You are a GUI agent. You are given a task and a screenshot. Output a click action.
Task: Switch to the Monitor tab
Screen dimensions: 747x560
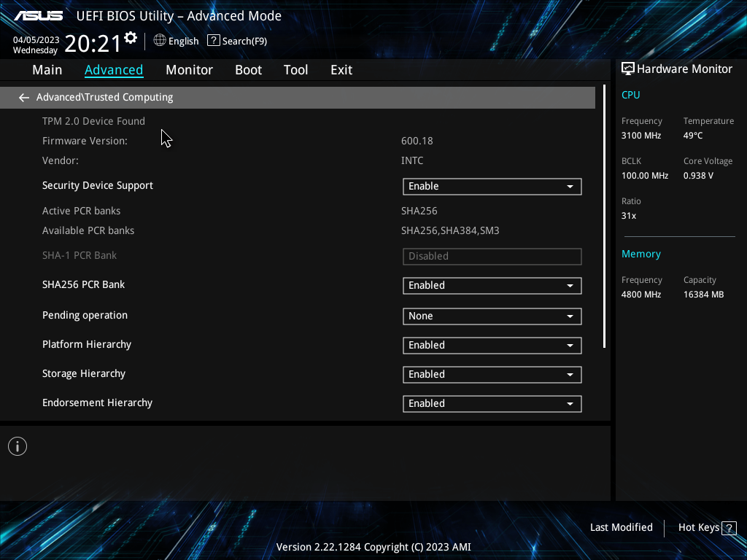coord(189,69)
